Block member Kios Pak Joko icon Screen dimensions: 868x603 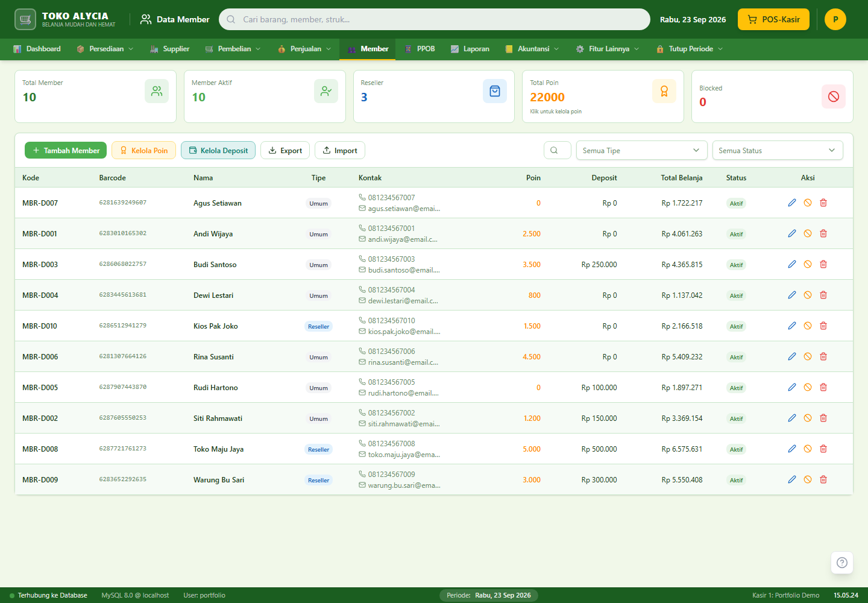click(808, 326)
